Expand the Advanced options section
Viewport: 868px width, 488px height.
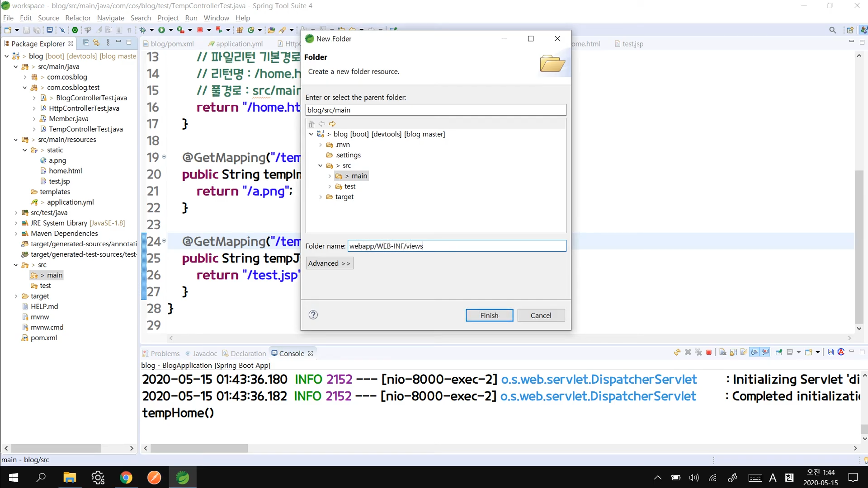(x=329, y=263)
